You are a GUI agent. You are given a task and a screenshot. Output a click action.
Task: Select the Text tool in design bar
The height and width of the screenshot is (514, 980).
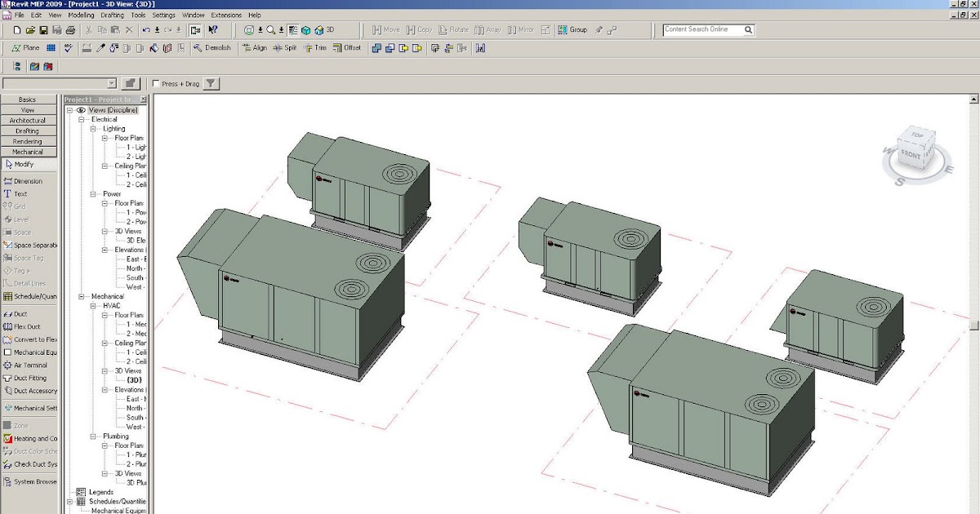coord(16,194)
